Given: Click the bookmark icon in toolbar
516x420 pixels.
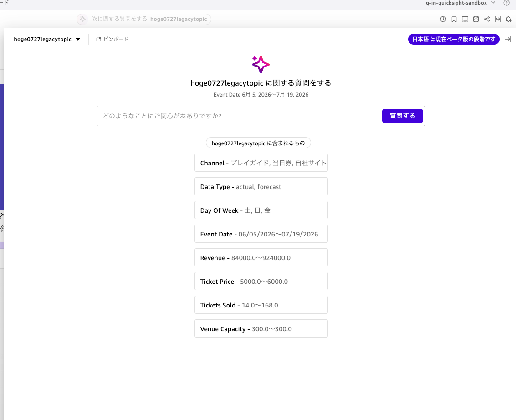Looking at the screenshot, I should pyautogui.click(x=454, y=20).
